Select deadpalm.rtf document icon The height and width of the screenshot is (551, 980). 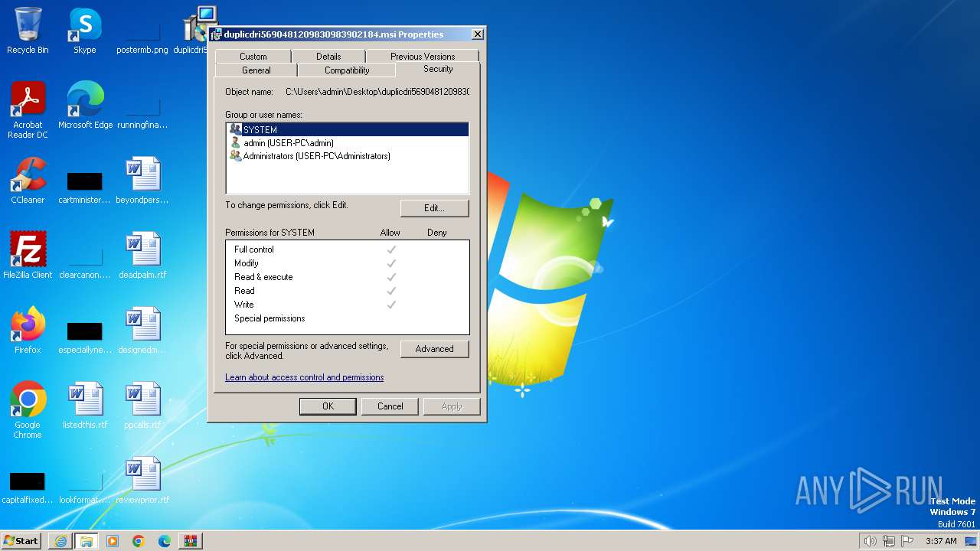click(142, 256)
